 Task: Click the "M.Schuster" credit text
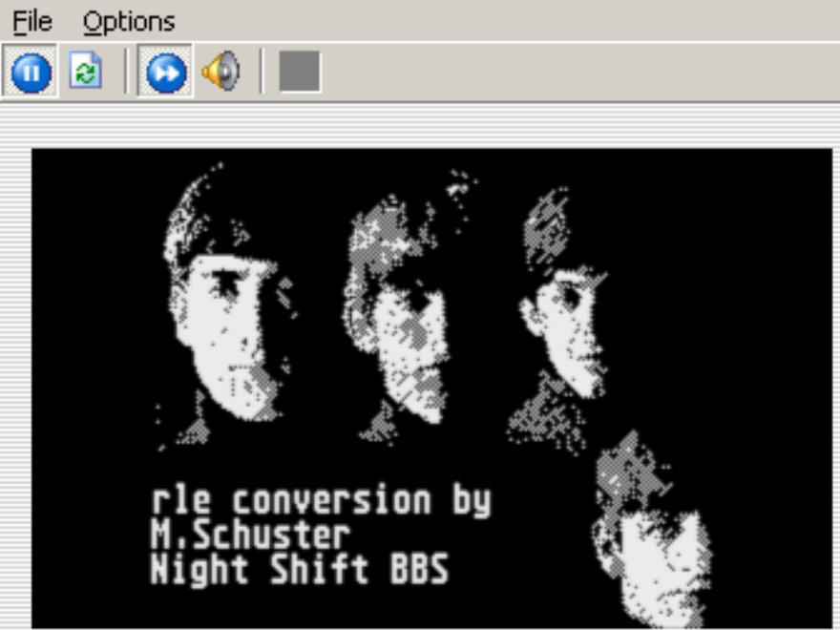coord(250,535)
